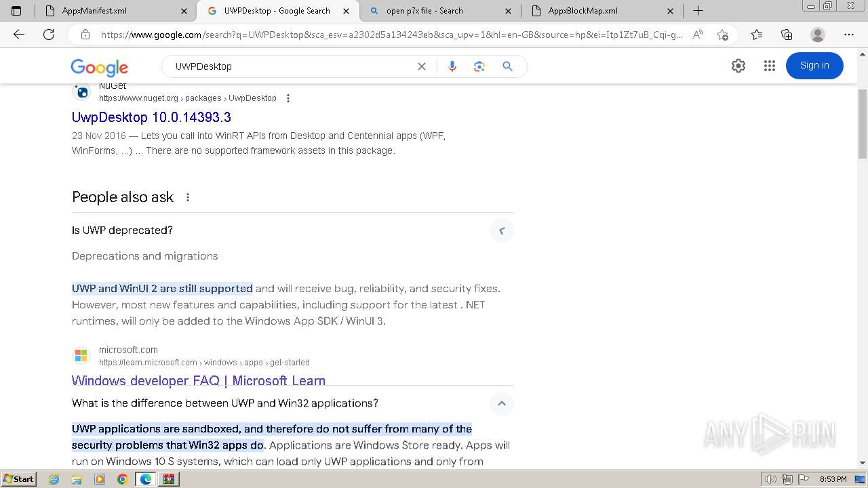Open File Explorer from taskbar

[77, 479]
